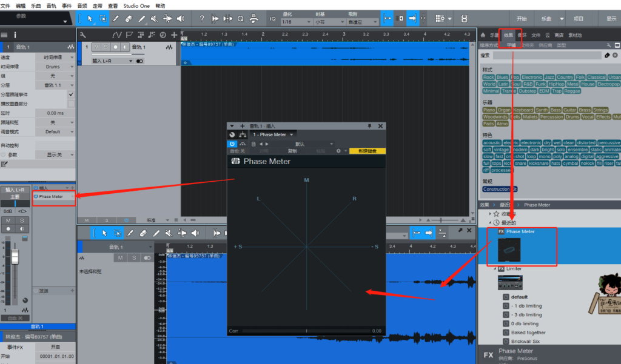Click the question mark help icon
621x364 pixels.
click(x=202, y=19)
